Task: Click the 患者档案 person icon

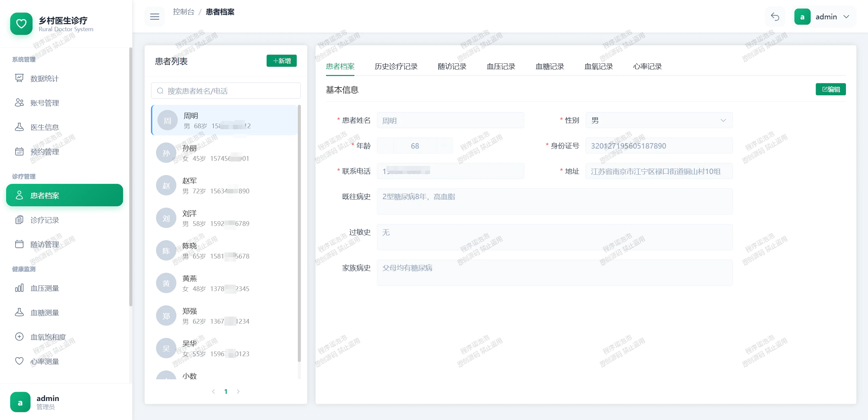Action: coord(19,195)
